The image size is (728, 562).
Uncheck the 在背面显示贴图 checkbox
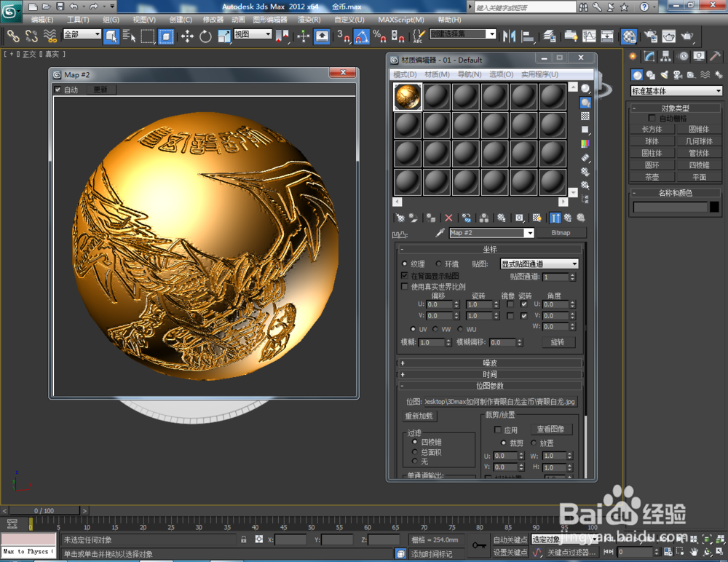coord(403,275)
